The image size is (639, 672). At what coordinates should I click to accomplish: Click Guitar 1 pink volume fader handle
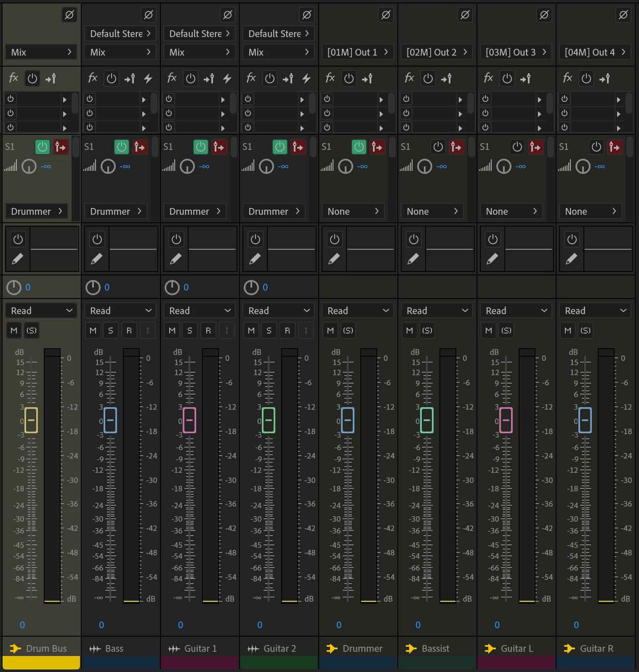coord(189,420)
